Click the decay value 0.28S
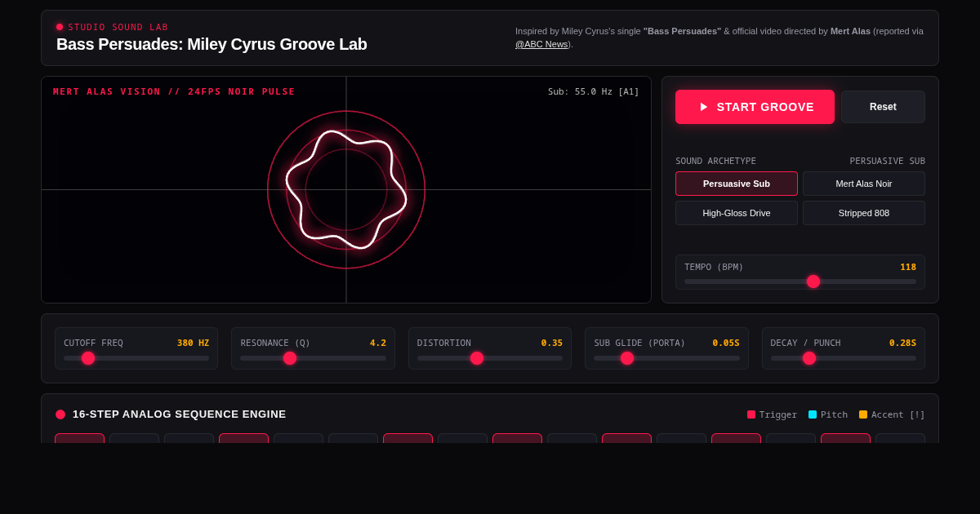 [902, 343]
